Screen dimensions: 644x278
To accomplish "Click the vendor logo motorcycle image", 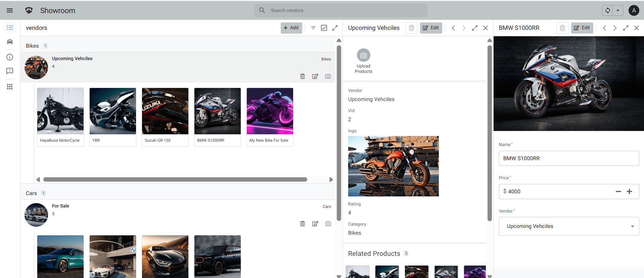I will [x=393, y=166].
